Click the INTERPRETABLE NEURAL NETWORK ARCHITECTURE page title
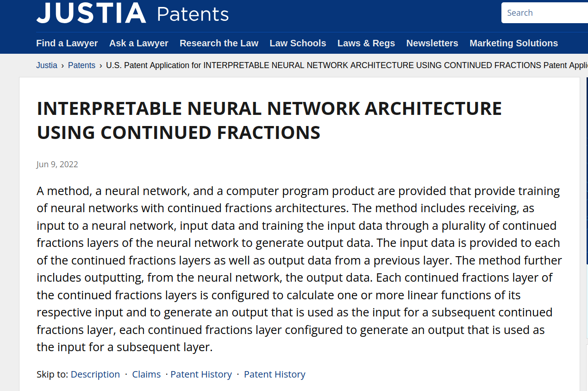Image resolution: width=588 pixels, height=391 pixels. 269,120
